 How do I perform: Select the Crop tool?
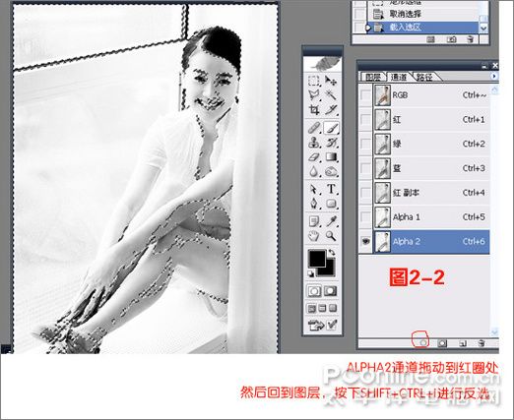tap(314, 109)
